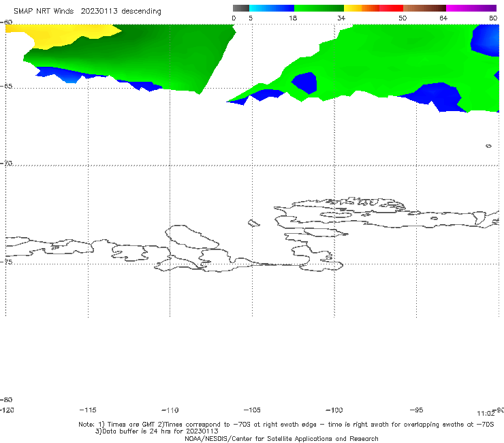Image resolution: width=504 pixels, height=443 pixels.
Task: Click the tiny island outline near -91 longitude
Action: pyautogui.click(x=488, y=146)
